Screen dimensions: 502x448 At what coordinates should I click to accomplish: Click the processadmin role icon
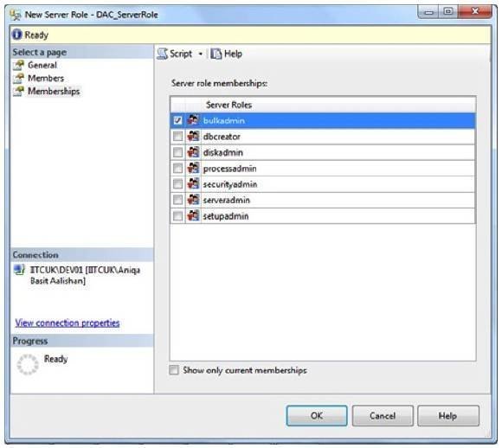coord(193,168)
